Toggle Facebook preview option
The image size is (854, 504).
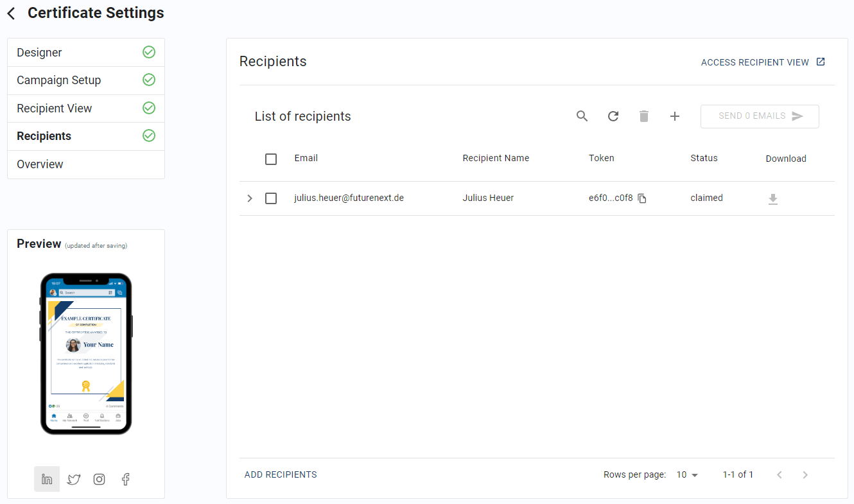(125, 479)
